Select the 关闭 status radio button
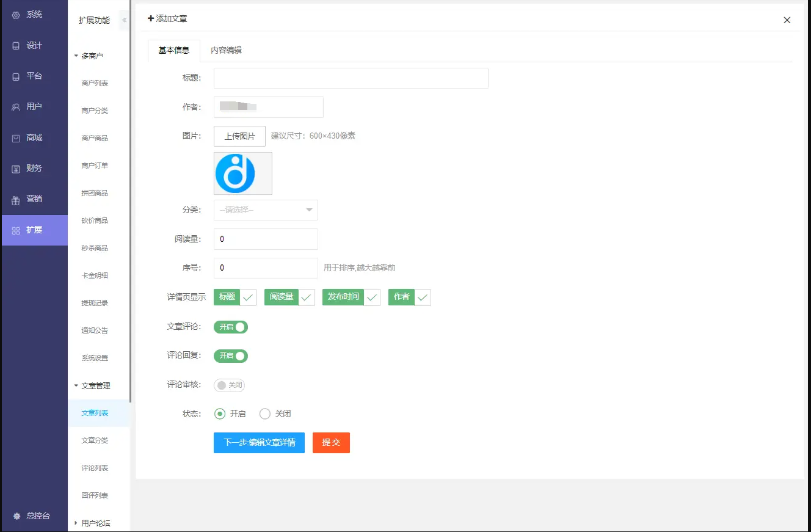The image size is (811, 532). point(265,414)
